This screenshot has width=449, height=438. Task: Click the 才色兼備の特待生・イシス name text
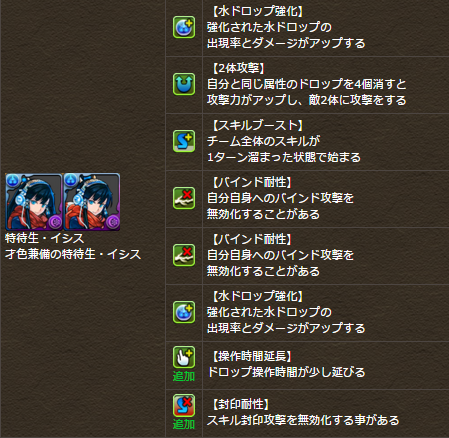tap(73, 254)
